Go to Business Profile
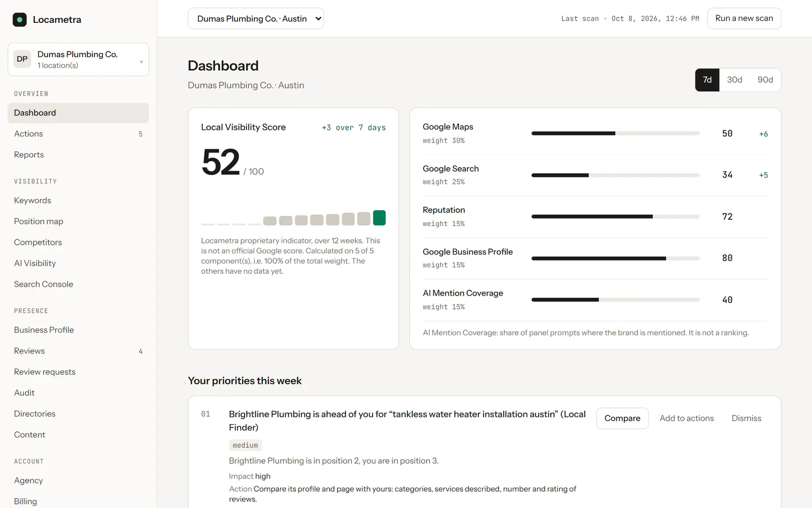The height and width of the screenshot is (508, 812). coord(78,330)
